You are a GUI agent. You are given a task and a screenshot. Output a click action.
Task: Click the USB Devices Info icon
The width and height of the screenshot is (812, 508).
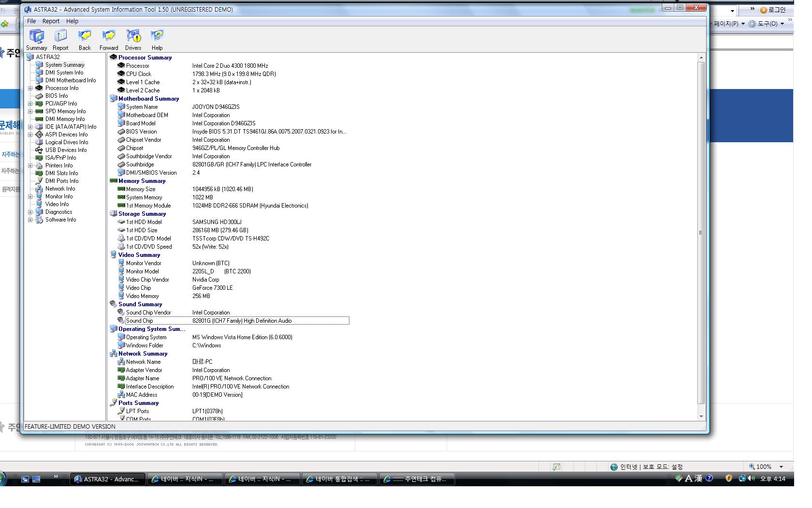point(39,150)
